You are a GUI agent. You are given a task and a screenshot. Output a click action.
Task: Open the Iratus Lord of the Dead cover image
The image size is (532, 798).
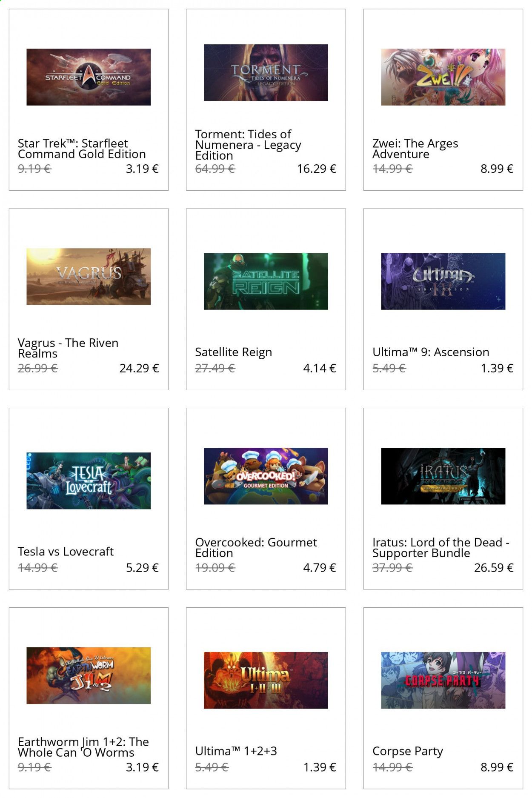coord(443,476)
